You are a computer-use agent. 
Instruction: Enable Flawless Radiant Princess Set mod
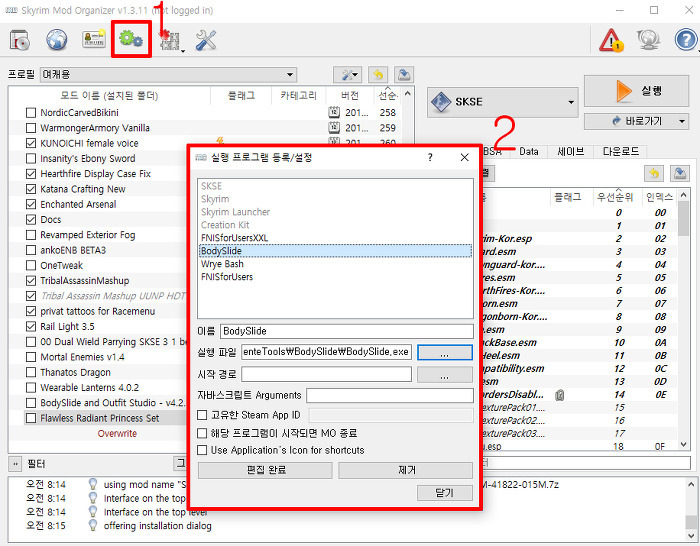tap(31, 418)
